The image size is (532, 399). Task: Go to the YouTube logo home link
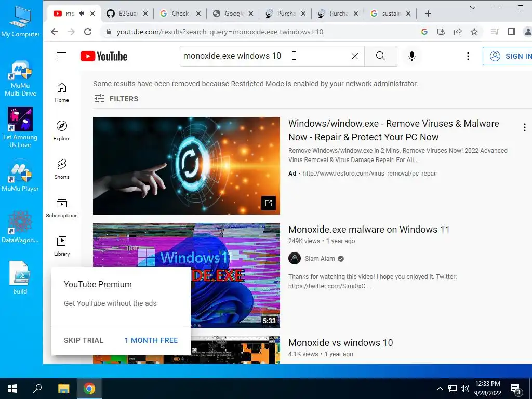point(104,56)
